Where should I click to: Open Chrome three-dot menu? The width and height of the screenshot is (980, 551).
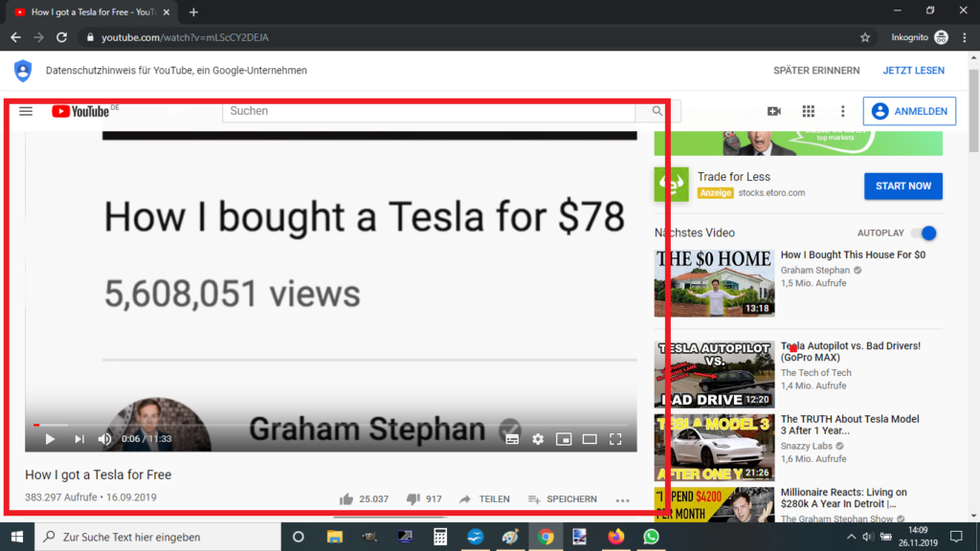(965, 37)
